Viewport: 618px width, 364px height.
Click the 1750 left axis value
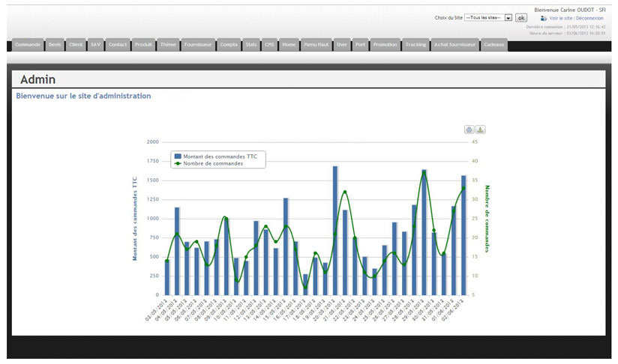(153, 161)
